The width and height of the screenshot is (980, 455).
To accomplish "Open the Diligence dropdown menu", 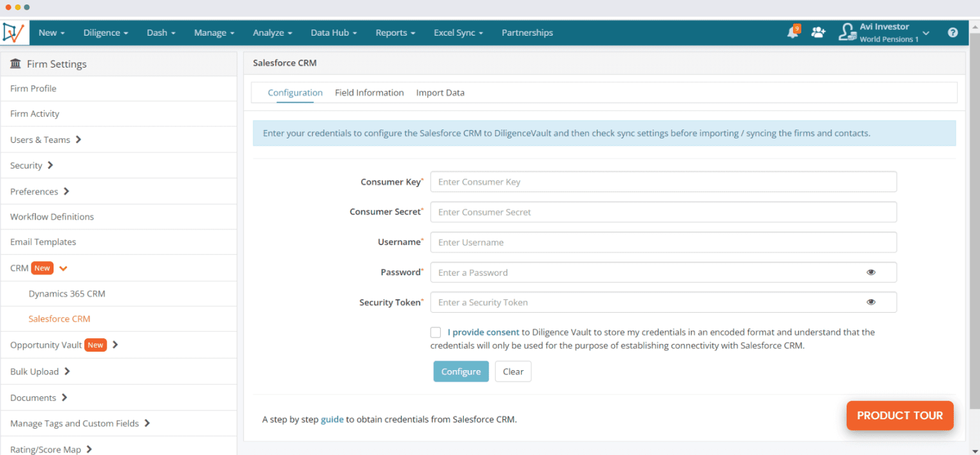I will tap(106, 33).
